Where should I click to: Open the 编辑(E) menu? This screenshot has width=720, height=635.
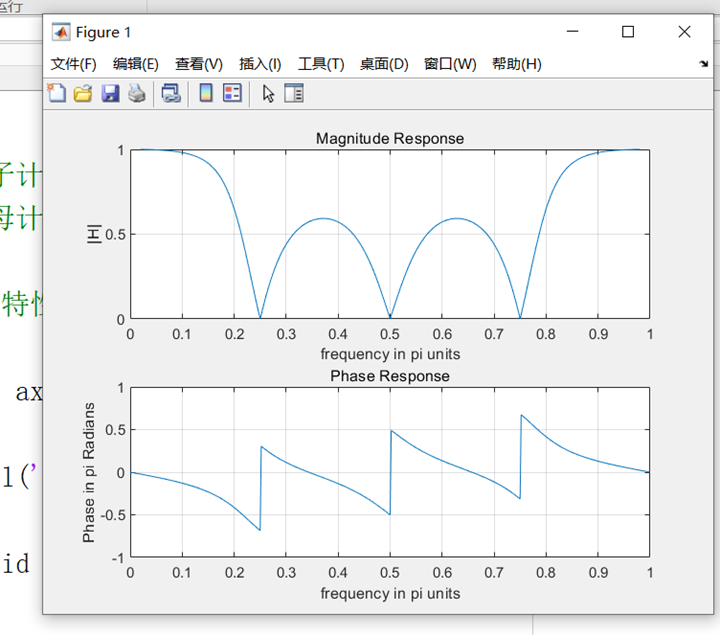coord(135,64)
